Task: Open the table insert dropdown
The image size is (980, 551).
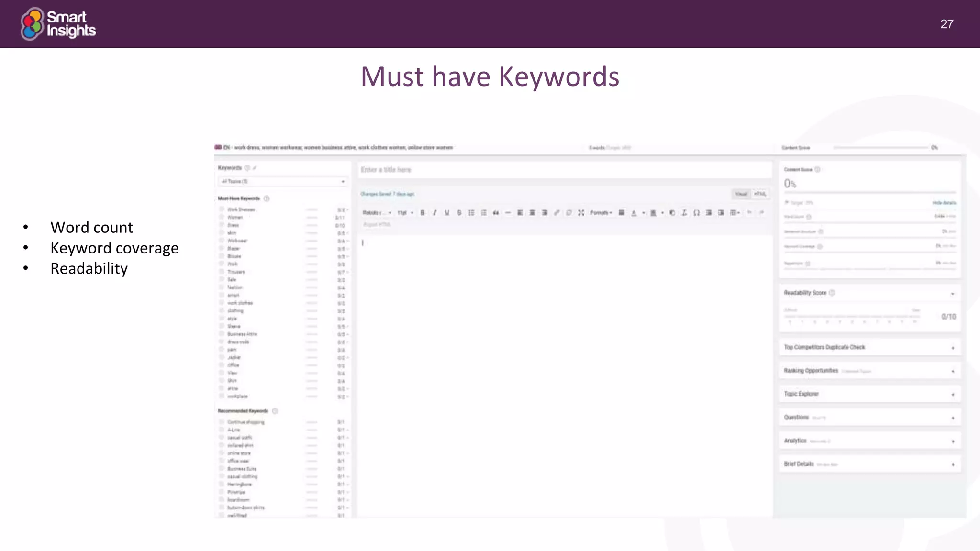Action: point(735,213)
